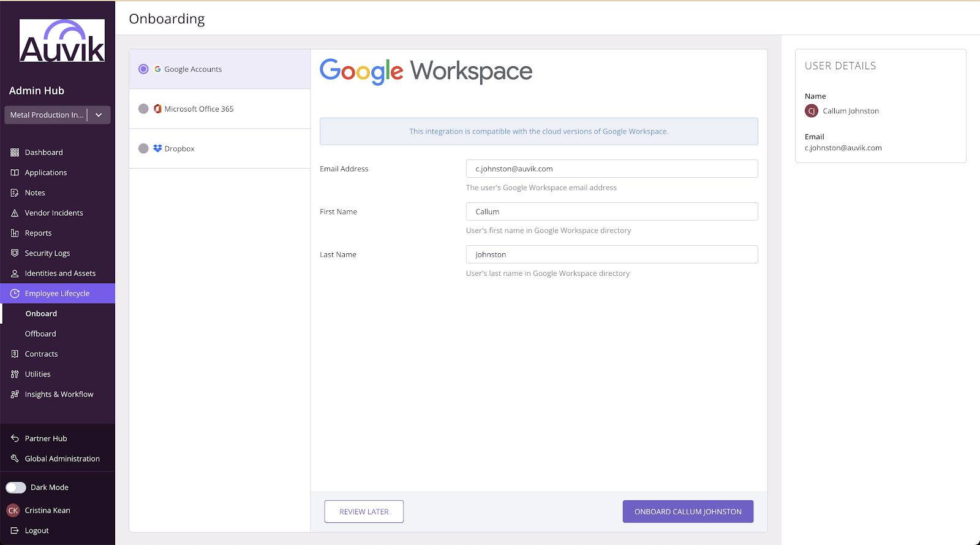Click the Google Workspace compatibility notice banner
The image size is (980, 545).
539,131
